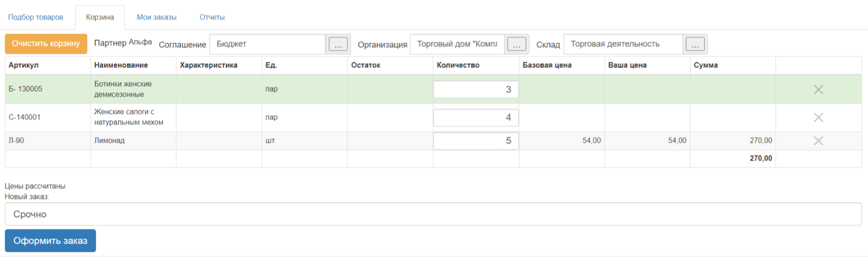Image resolution: width=868 pixels, height=267 pixels.
Task: Go to the Отчеты tab
Action: 212,17
